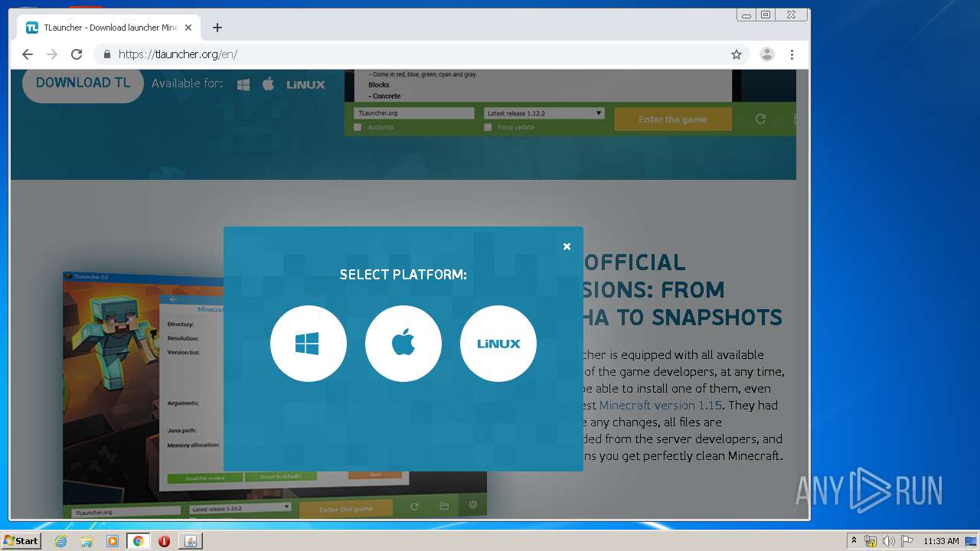This screenshot has height=551, width=980.
Task: Open media player from taskbar
Action: point(113,541)
